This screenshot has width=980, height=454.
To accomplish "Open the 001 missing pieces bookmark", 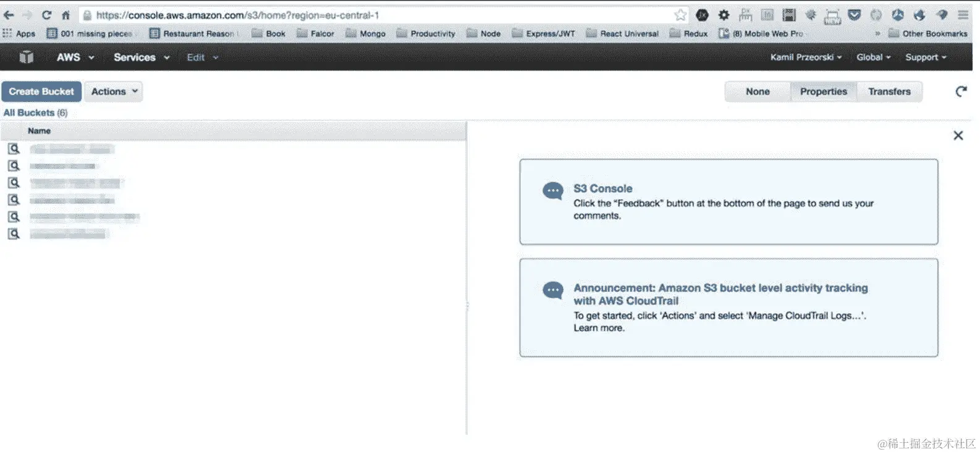I will [90, 33].
